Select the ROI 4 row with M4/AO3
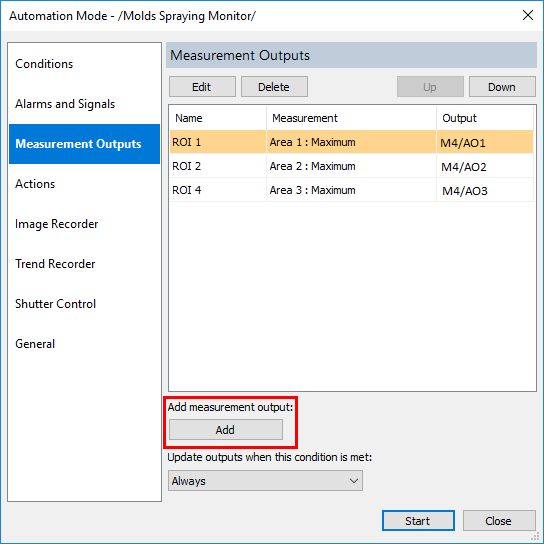The image size is (544, 544). 351,190
